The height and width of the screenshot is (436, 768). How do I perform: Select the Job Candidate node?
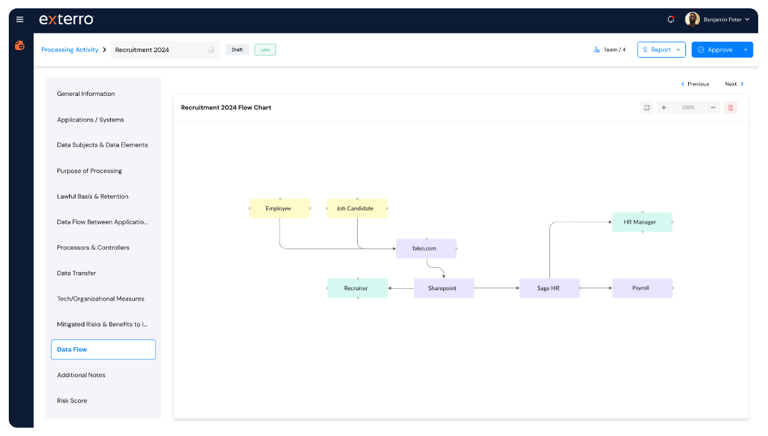click(x=357, y=208)
